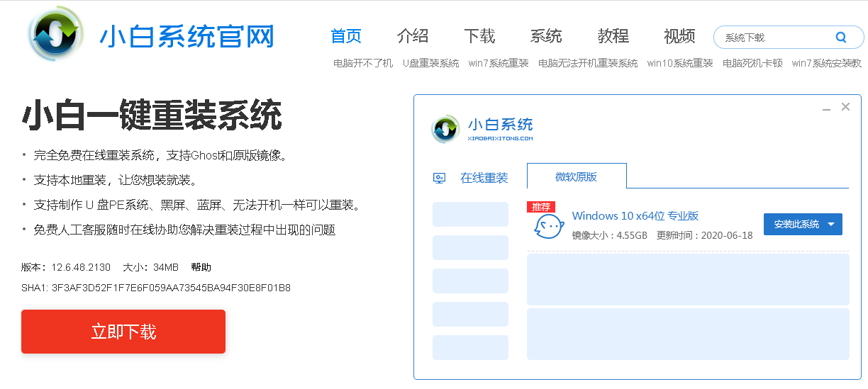This screenshot has width=868, height=389.
Task: Click the 安装此系统 button
Action: pos(796,225)
